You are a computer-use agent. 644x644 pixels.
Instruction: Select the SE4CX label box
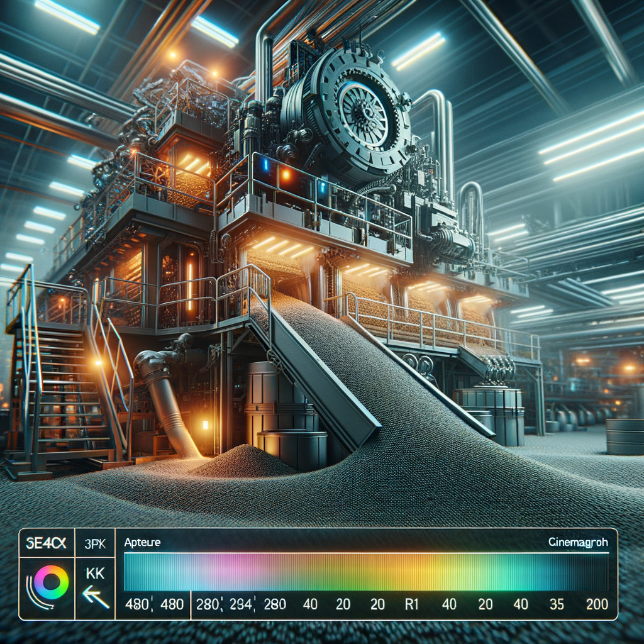click(x=46, y=543)
